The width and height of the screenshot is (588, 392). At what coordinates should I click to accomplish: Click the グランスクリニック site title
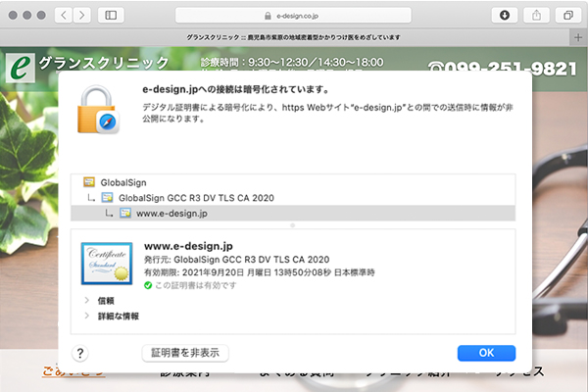click(104, 63)
